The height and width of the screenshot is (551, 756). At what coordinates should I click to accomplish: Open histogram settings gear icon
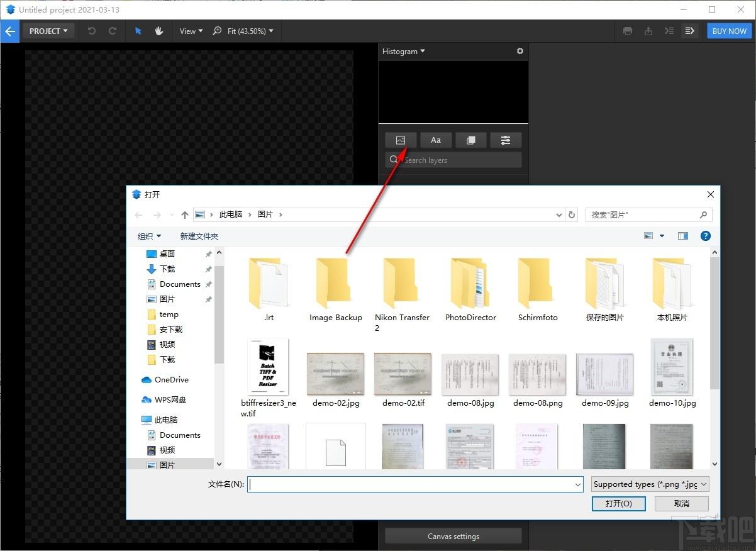point(520,51)
